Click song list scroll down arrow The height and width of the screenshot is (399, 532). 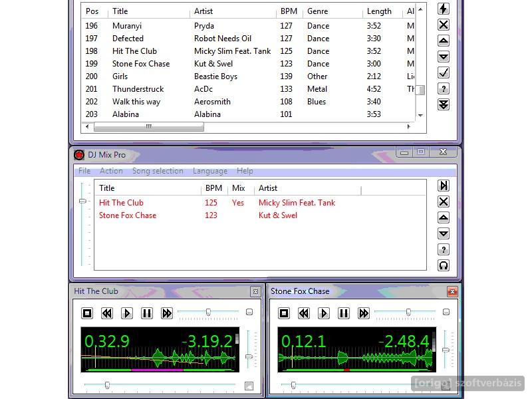pyautogui.click(x=421, y=116)
